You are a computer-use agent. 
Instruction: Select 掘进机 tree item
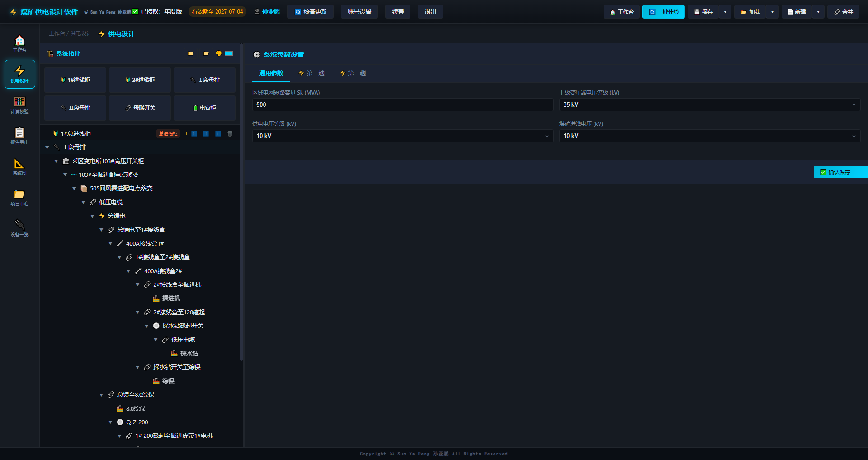171,299
